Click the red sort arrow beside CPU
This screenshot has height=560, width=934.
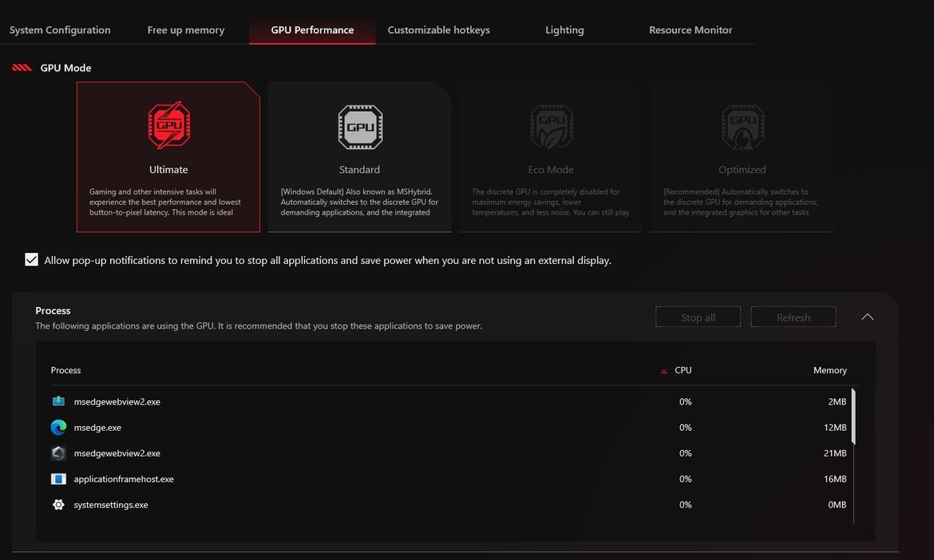coord(663,372)
